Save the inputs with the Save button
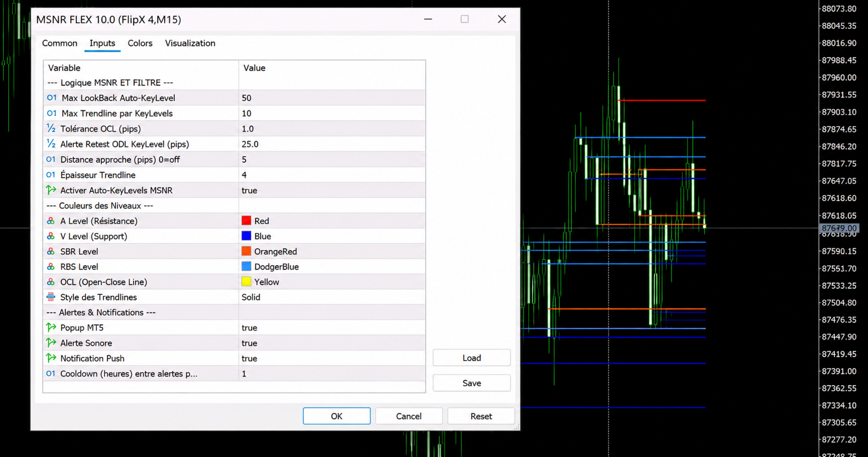Screen dimensions: 868x457 (x=472, y=383)
